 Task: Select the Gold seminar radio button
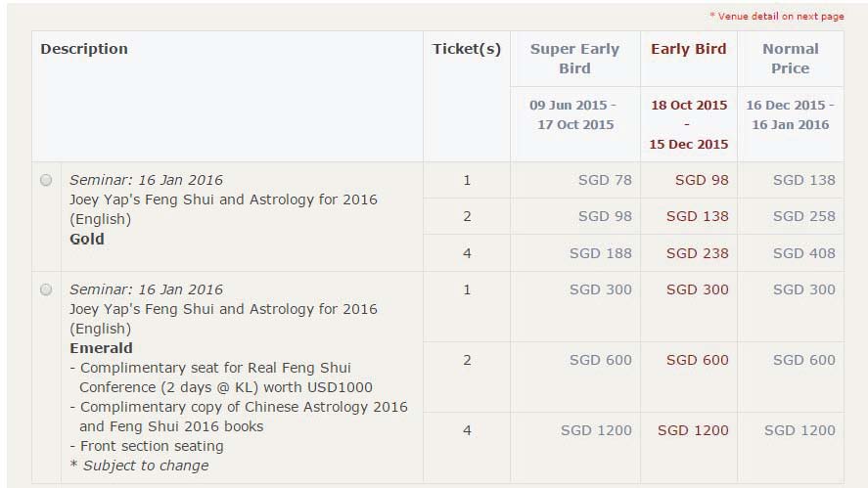click(x=46, y=180)
